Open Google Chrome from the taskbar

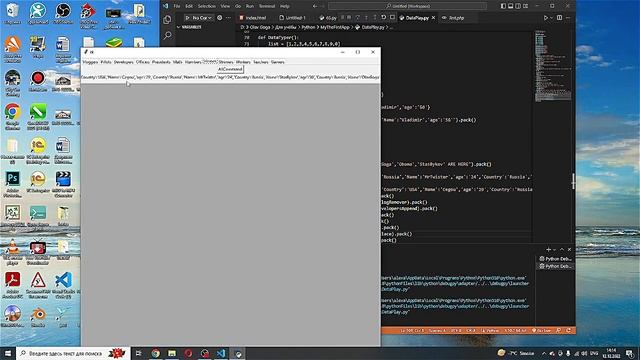coord(156,353)
